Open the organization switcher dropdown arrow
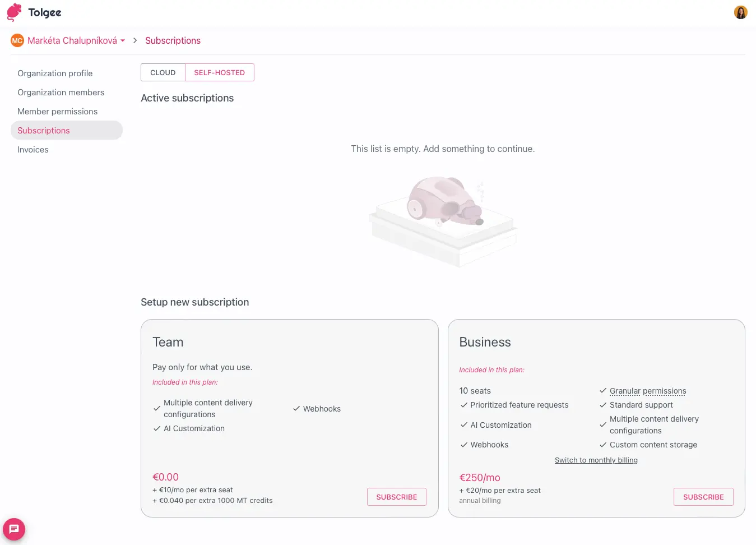The width and height of the screenshot is (756, 545). pyautogui.click(x=123, y=40)
